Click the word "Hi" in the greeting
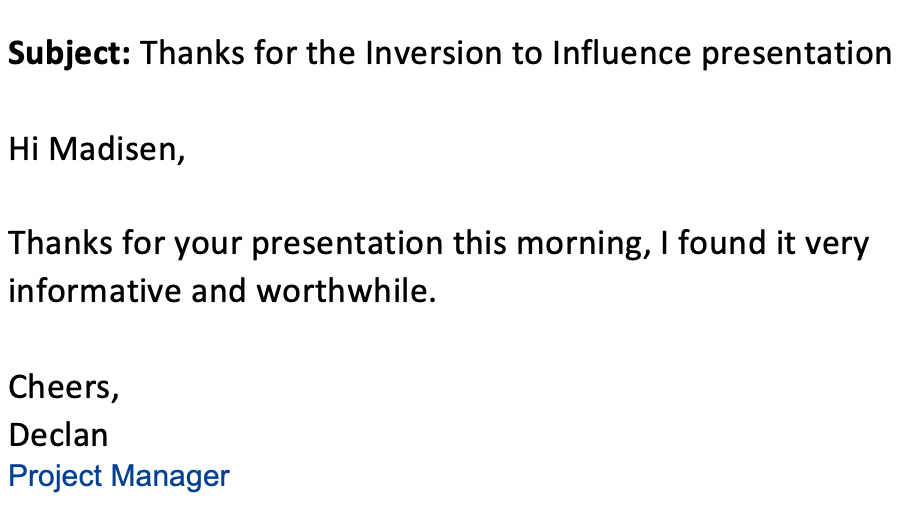 tap(23, 149)
